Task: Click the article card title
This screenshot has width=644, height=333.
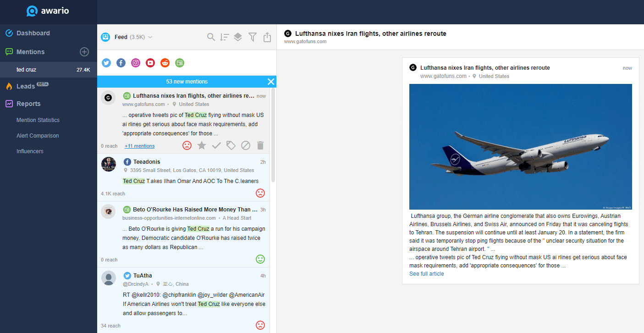Action: (485, 67)
